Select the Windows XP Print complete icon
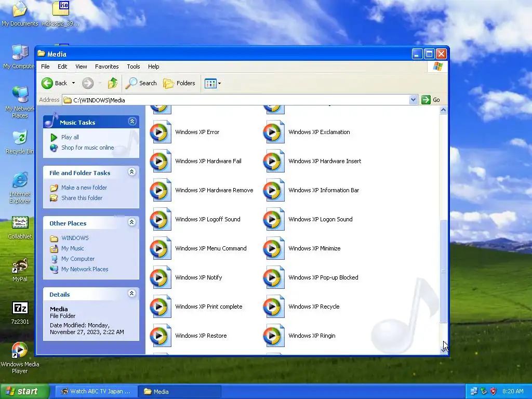The width and height of the screenshot is (532, 399). pyautogui.click(x=161, y=307)
